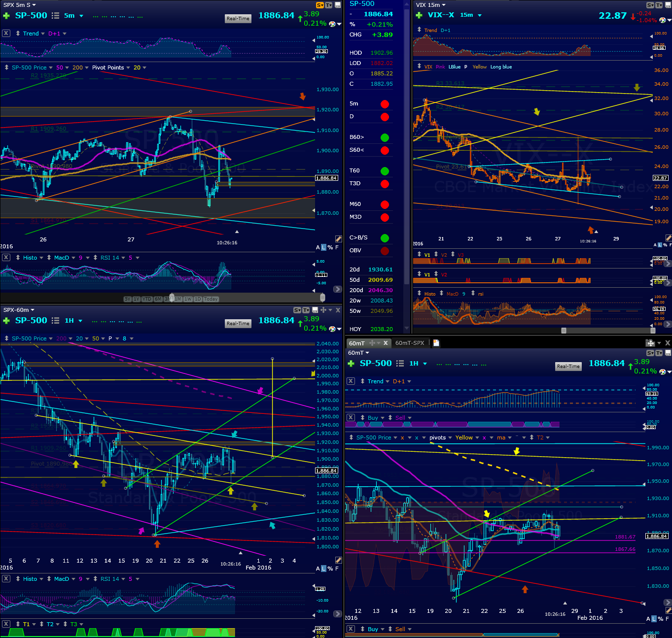The height and width of the screenshot is (638, 672).
Task: Open the watchlist icon beside 5m timeframe
Action: click(x=56, y=16)
